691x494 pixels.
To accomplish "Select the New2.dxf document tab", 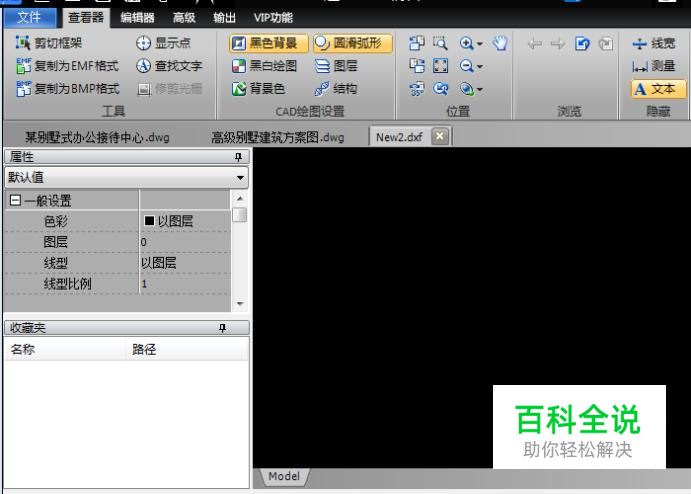I will (399, 137).
